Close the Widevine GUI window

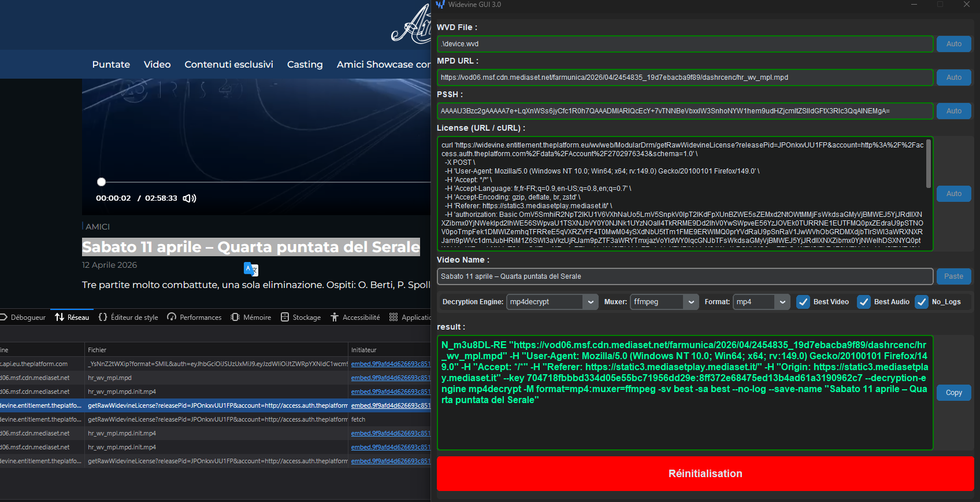[967, 5]
